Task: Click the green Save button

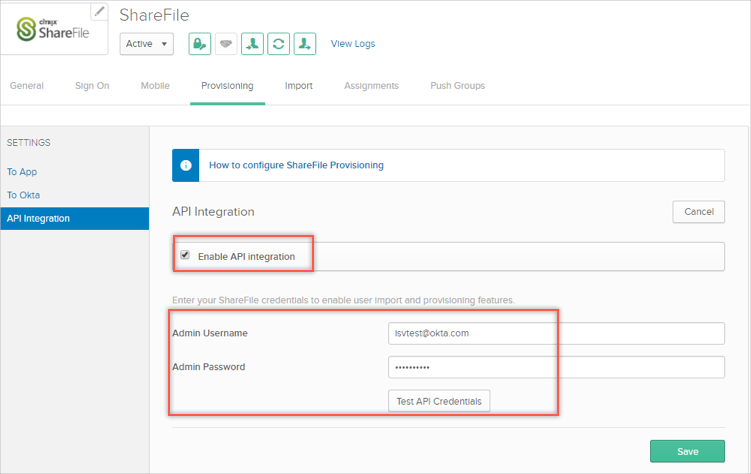Action: (x=687, y=451)
